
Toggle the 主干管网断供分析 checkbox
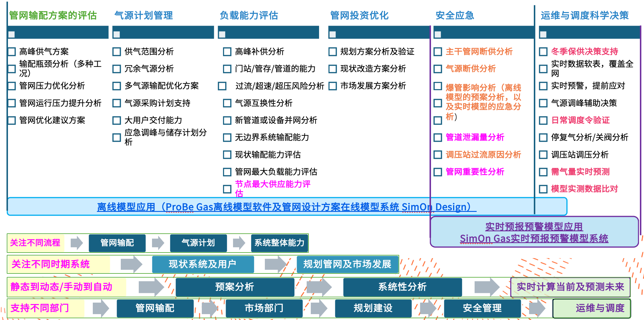[x=438, y=52]
